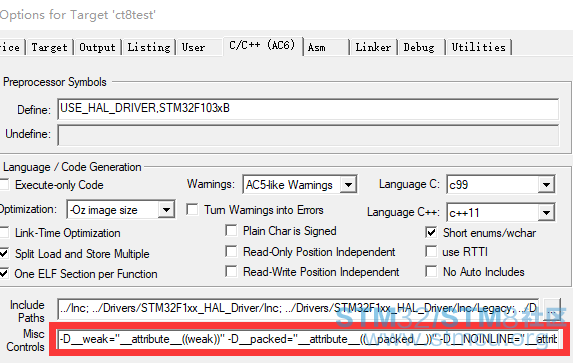
Task: Enable Link-Time Optimization checkbox
Action: coord(4,233)
